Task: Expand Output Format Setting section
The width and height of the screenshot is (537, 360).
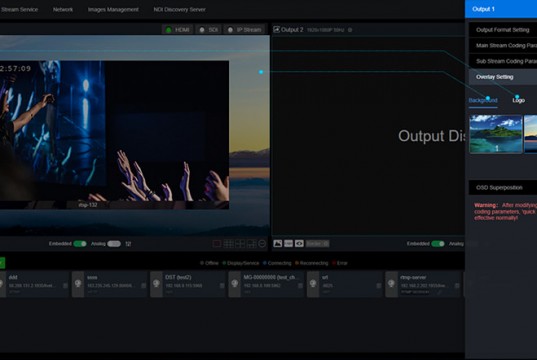Action: click(503, 30)
